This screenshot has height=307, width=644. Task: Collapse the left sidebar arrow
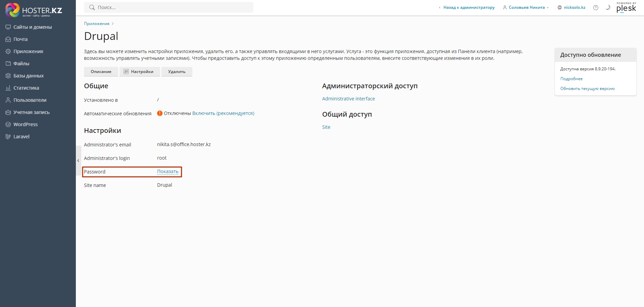click(x=78, y=161)
